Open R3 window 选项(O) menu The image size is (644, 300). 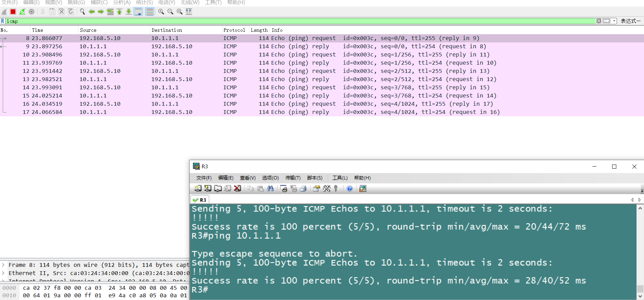pyautogui.click(x=270, y=178)
